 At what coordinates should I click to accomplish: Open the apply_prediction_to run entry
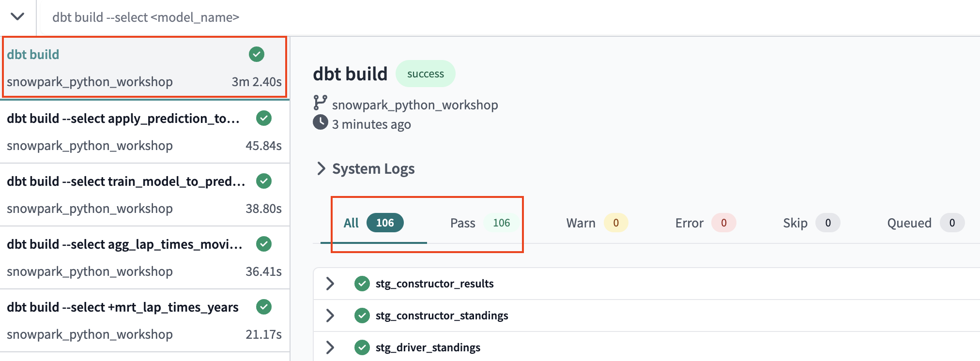[144, 132]
